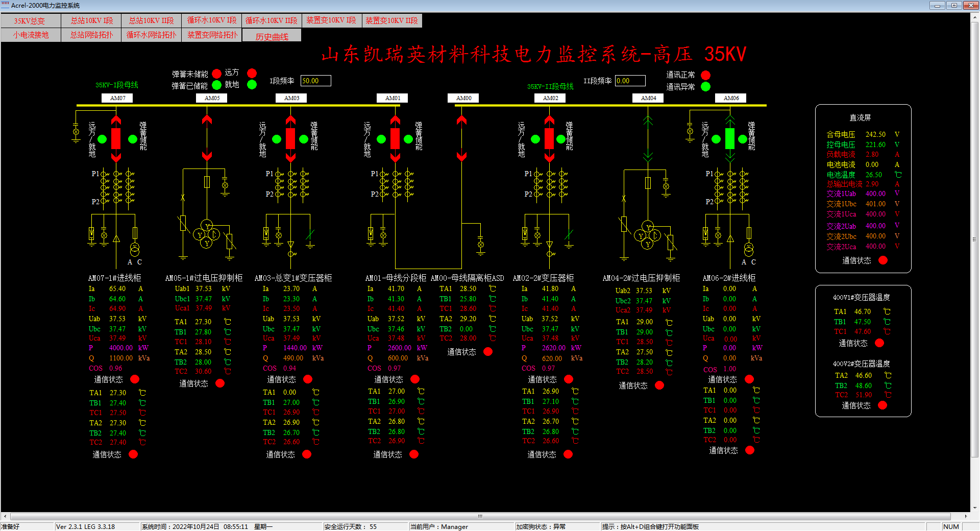Click the green AM06 circuit breaker symbol

(730, 138)
